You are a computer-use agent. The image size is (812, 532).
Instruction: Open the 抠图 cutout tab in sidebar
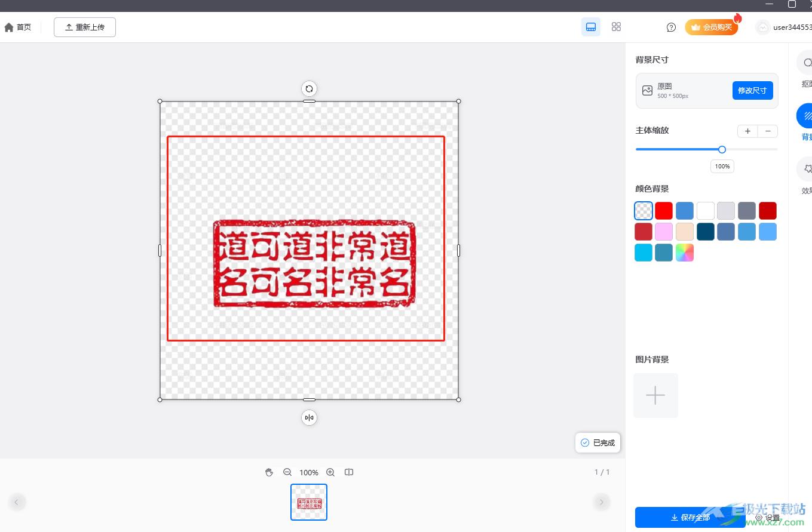[806, 69]
